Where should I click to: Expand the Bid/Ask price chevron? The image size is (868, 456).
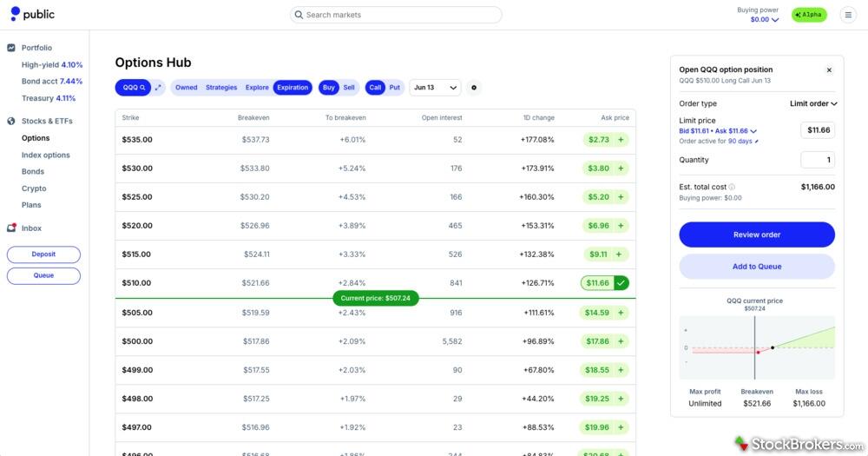pos(753,131)
